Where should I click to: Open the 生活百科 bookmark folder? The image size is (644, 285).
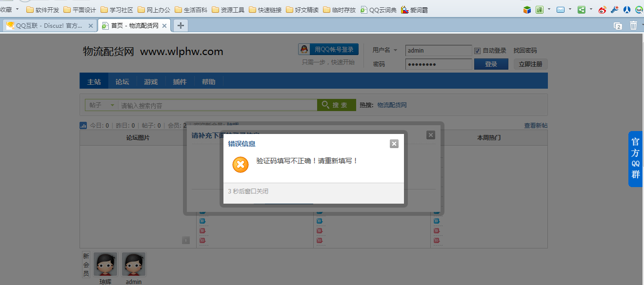tap(191, 10)
